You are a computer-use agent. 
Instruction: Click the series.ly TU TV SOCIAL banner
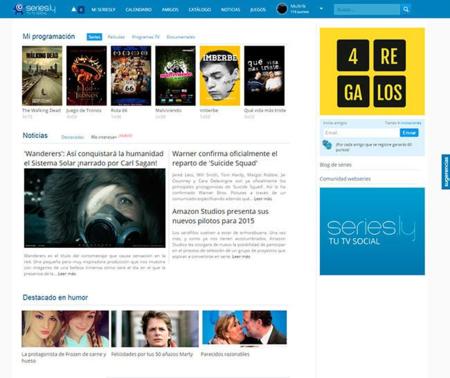coord(372,231)
